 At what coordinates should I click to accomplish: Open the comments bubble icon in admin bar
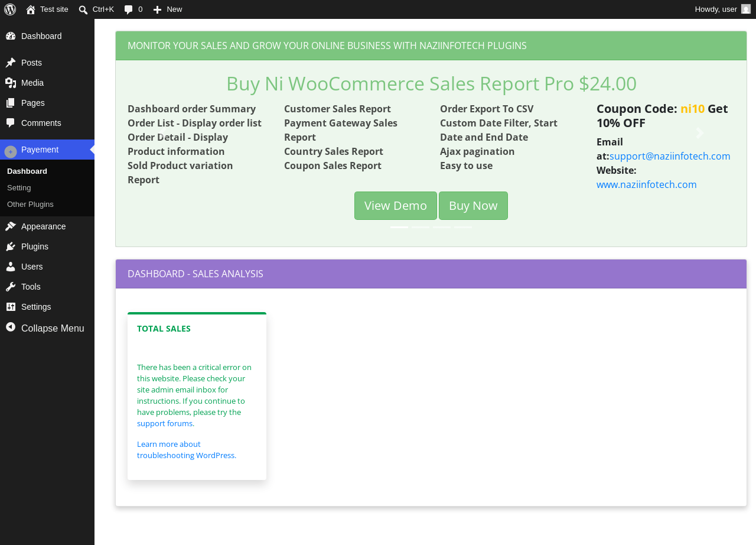[129, 9]
